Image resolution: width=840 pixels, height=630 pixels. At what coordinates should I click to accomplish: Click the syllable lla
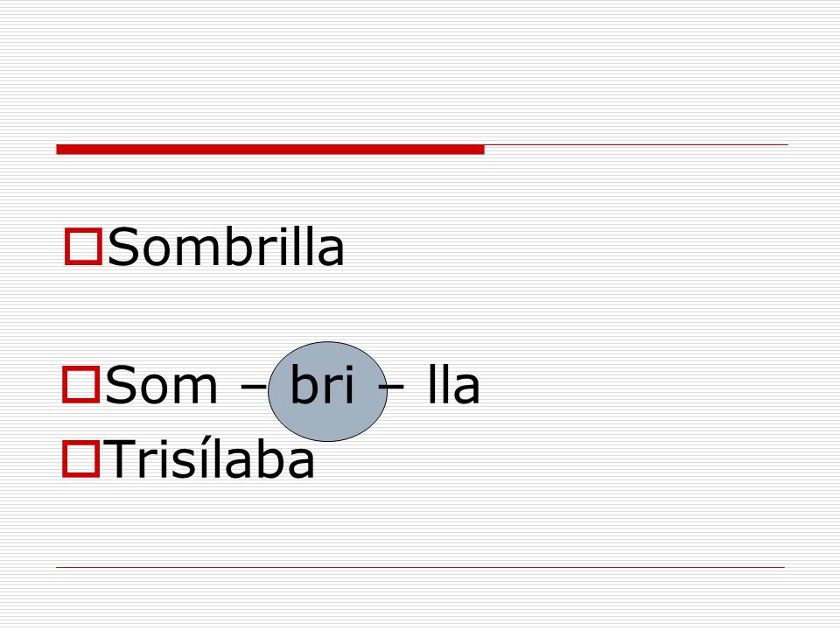(453, 384)
